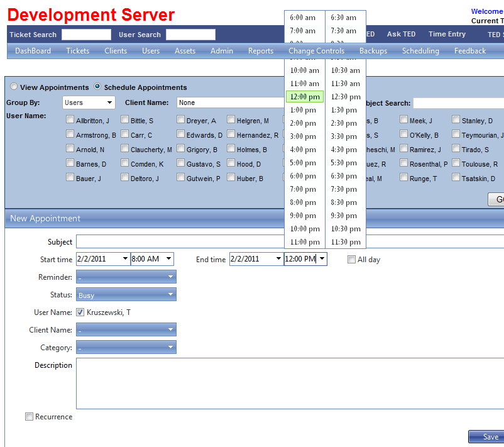This screenshot has height=447, width=504.
Task: Select 9:00 pm in the time list
Action: 303,216
